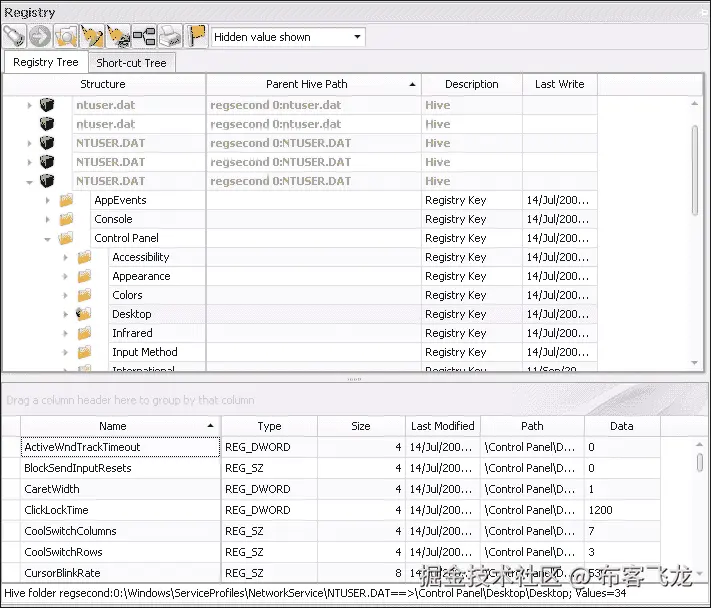This screenshot has width=711, height=608.
Task: Click the values list scrollbar up arrow
Action: point(700,445)
